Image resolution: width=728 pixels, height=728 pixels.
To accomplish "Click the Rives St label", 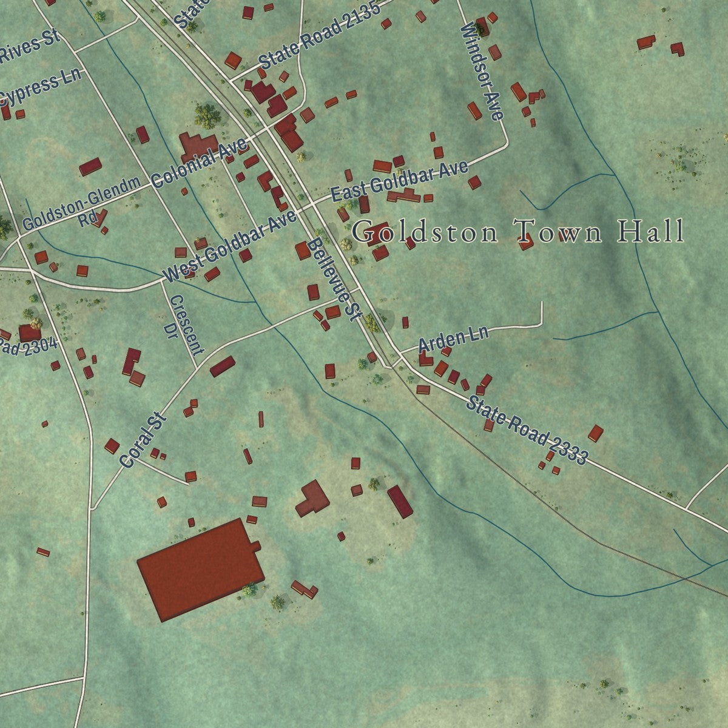I will (x=29, y=47).
